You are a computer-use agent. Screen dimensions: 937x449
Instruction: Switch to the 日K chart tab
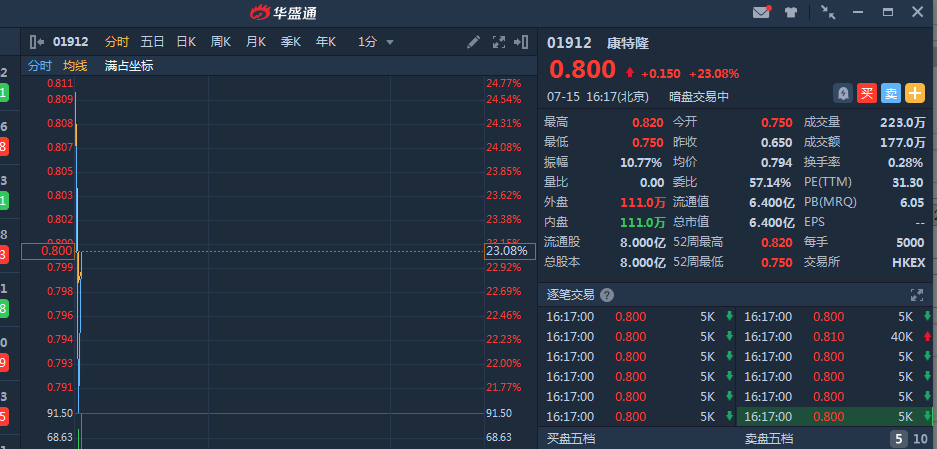coord(186,42)
